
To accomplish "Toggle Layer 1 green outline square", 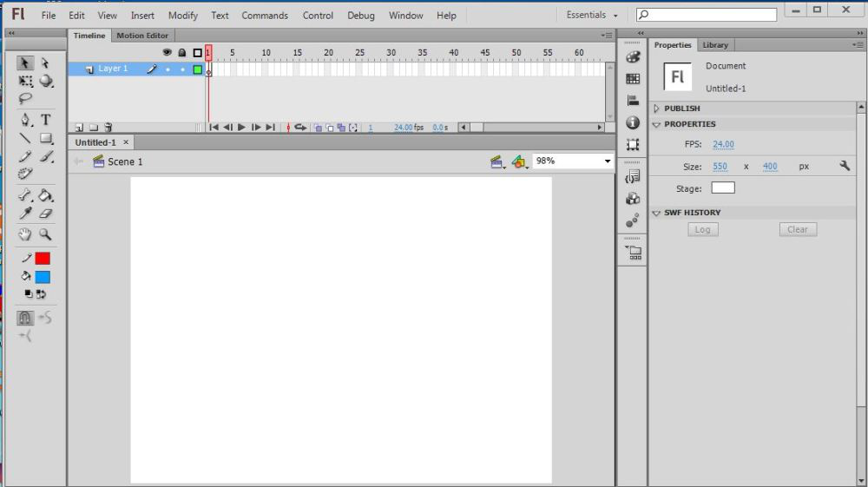I will pyautogui.click(x=198, y=69).
